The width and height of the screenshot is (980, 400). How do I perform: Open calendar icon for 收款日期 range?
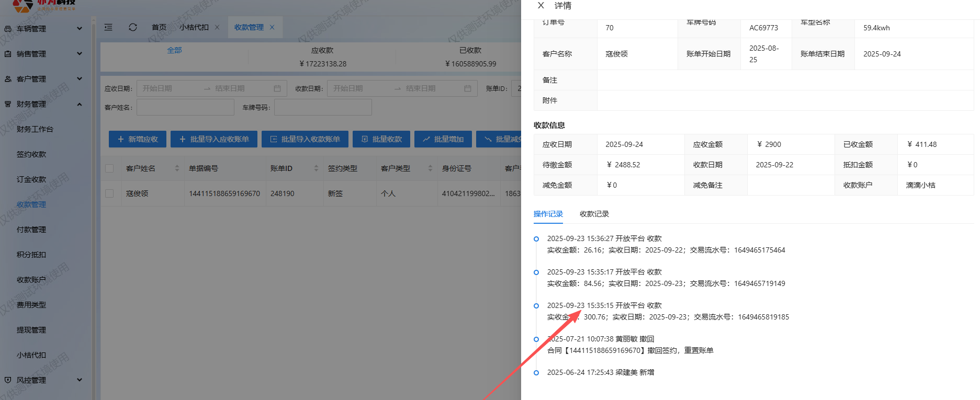[x=468, y=88]
